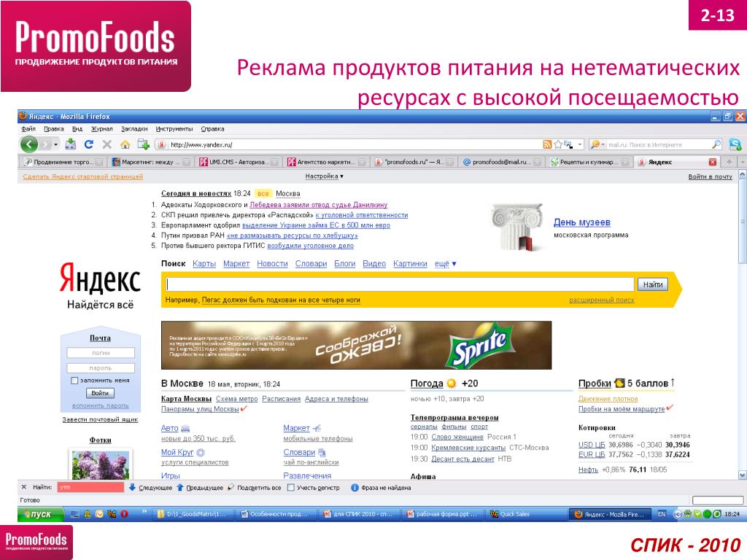Click the show desktop quick launch icon

(x=75, y=514)
